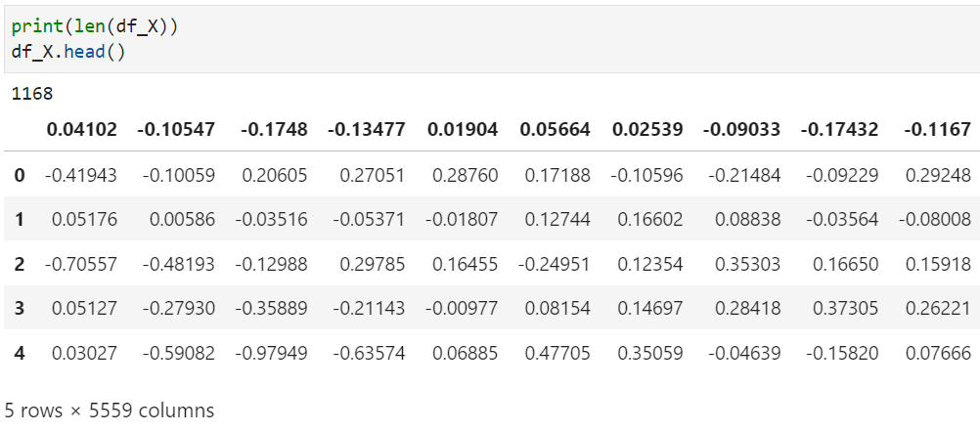
Task: Click column header 0.04102
Action: [x=81, y=129]
